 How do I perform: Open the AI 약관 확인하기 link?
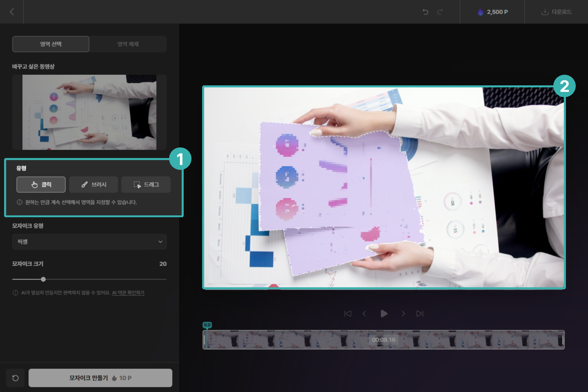click(128, 293)
